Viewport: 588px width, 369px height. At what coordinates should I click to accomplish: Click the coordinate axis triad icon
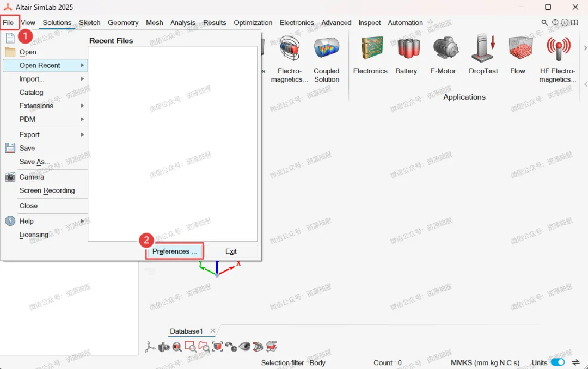(x=150, y=347)
